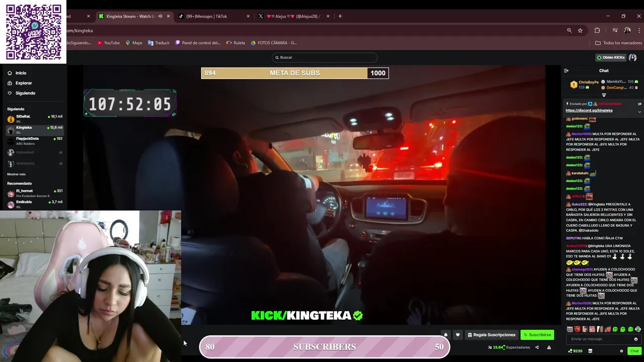
Task: Open Chrome profile avatar
Action: pos(627,30)
